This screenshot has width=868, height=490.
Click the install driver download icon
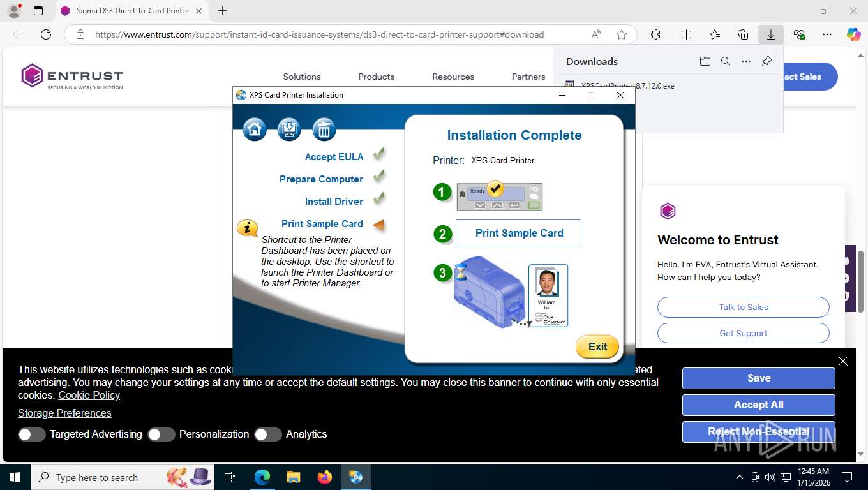[x=289, y=130]
